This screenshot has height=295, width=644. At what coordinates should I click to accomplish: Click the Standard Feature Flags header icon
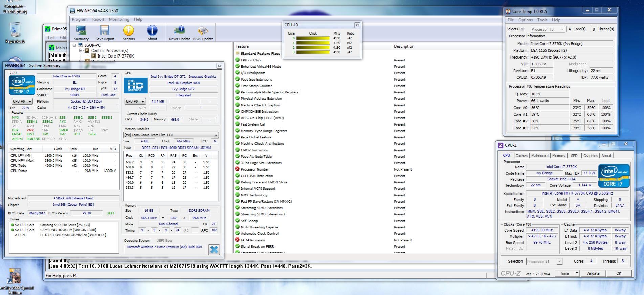[237, 53]
